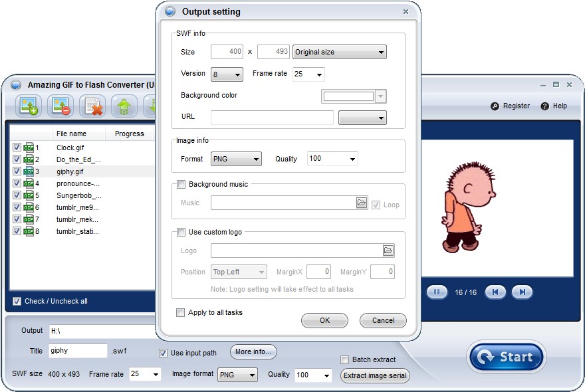Pause the GIF preview playback

[437, 292]
